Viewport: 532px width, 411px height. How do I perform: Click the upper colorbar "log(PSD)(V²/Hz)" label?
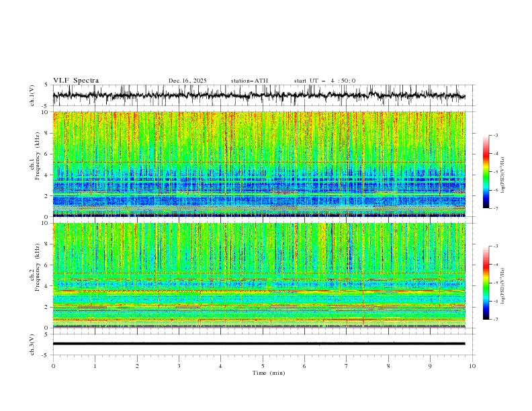coord(503,175)
